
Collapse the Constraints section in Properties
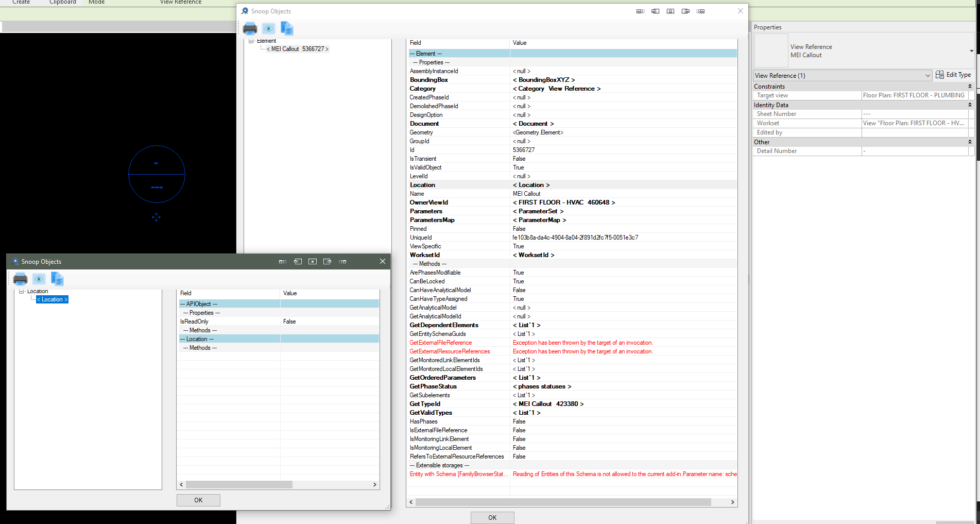click(x=970, y=87)
